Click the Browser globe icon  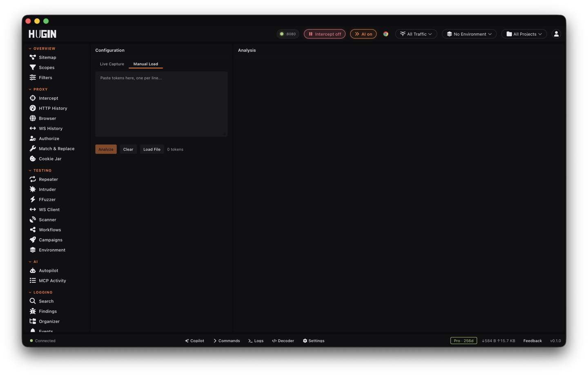pyautogui.click(x=33, y=118)
